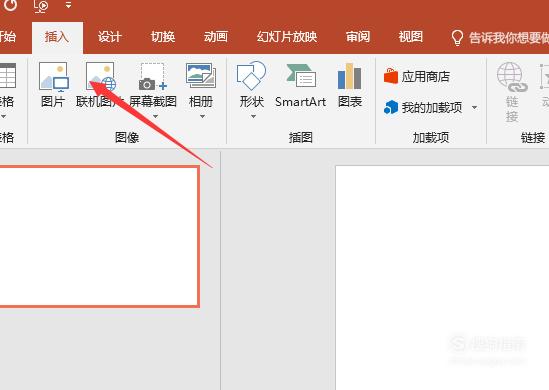Insert a 链接 hyperlink

tap(512, 92)
